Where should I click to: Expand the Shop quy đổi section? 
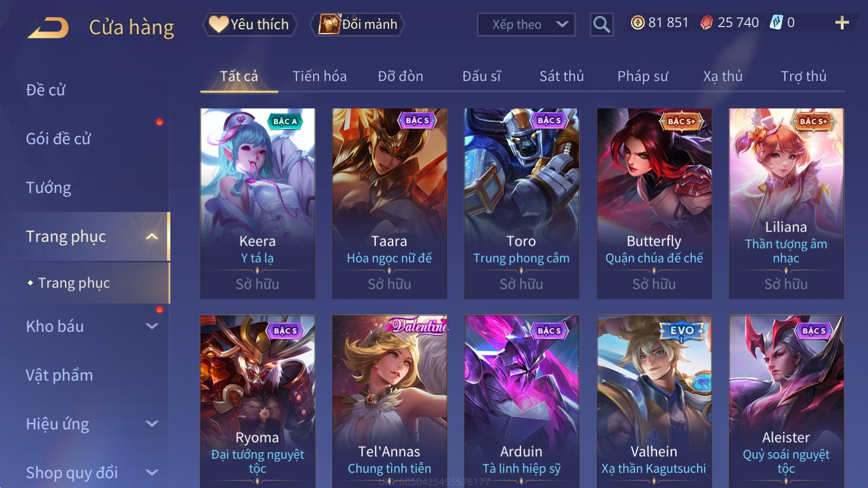click(x=152, y=473)
